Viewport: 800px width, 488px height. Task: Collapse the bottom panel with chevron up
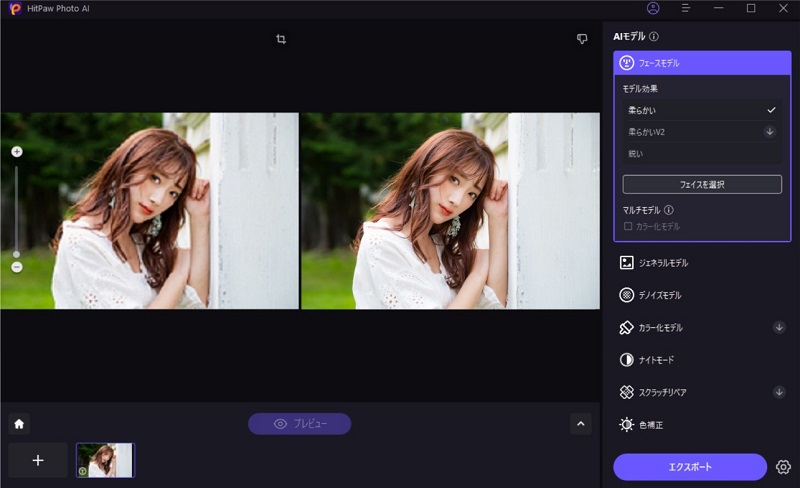point(581,424)
